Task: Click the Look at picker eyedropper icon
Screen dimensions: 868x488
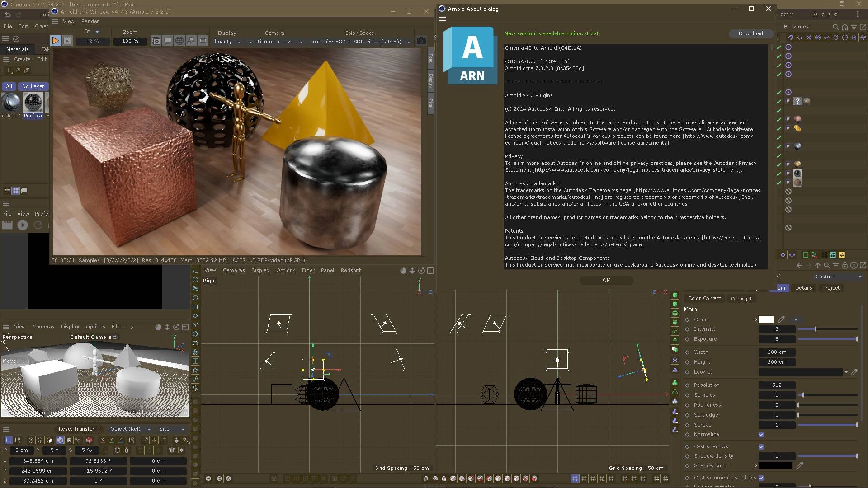Action: [854, 372]
